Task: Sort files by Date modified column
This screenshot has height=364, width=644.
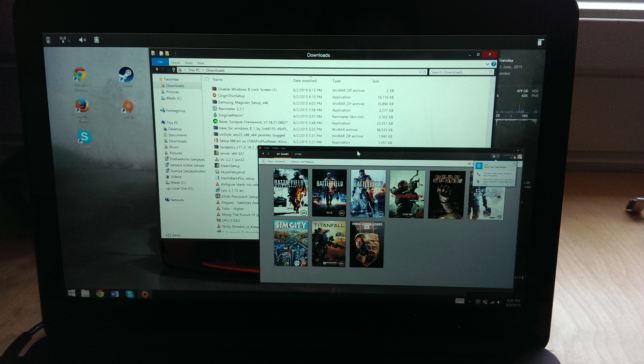Action: point(305,80)
